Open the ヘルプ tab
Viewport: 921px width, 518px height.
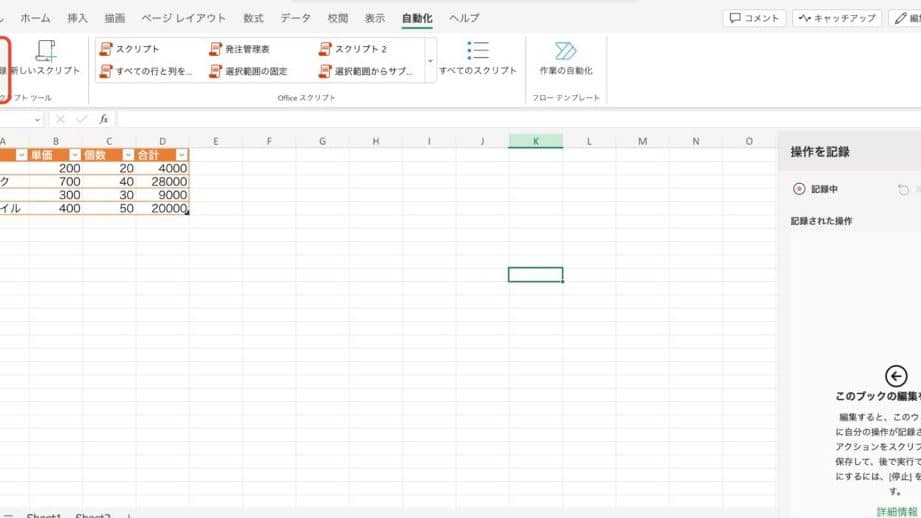tap(464, 18)
